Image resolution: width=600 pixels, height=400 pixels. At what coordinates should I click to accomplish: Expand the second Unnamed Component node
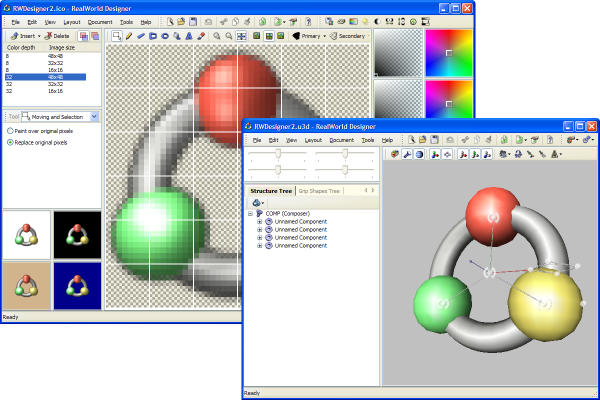point(259,230)
